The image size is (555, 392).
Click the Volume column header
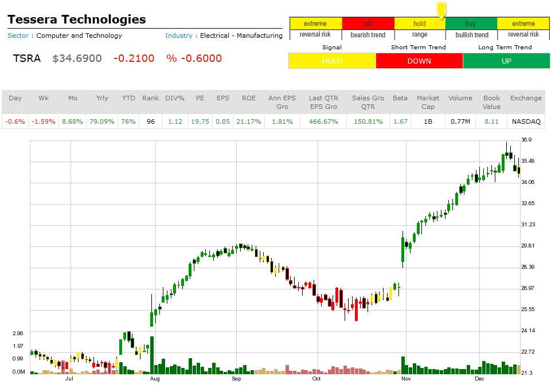[x=460, y=98]
